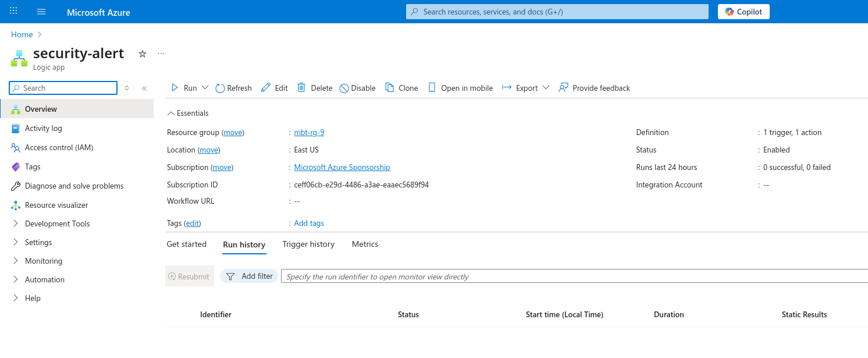
Task: Click Open in mobile button
Action: coord(461,88)
